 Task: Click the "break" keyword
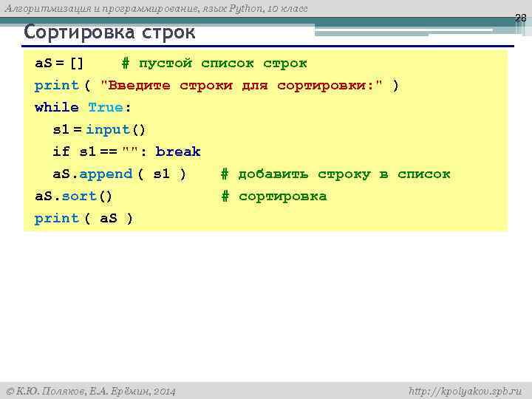(178, 151)
